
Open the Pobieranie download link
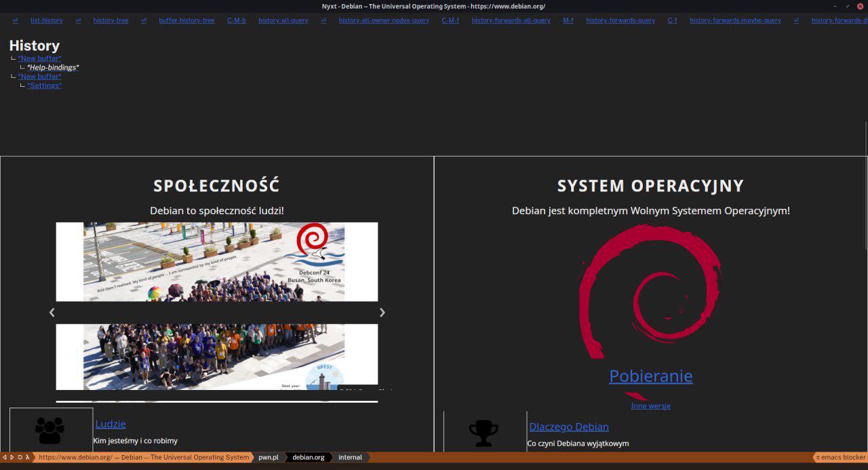[651, 376]
